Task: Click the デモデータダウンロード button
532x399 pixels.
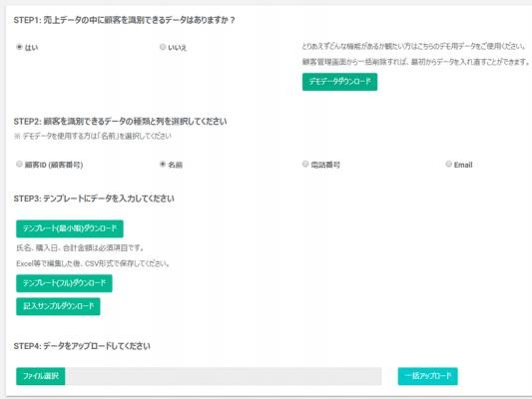Action: click(339, 82)
